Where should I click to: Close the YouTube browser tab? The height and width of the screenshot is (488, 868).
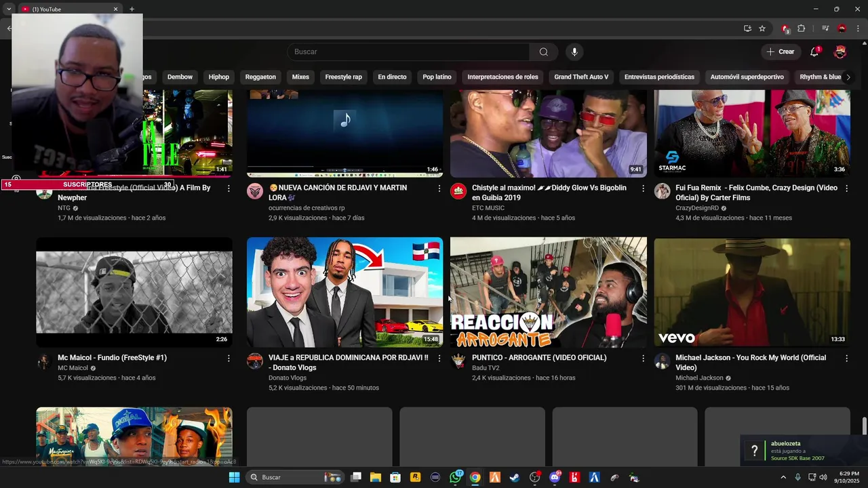115,9
